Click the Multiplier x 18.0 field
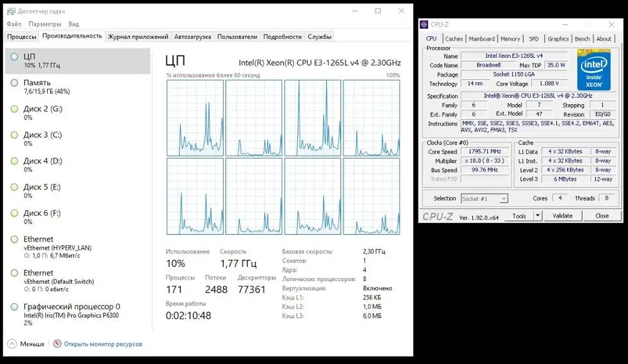Screen dimensions: 628x364 point(485,161)
